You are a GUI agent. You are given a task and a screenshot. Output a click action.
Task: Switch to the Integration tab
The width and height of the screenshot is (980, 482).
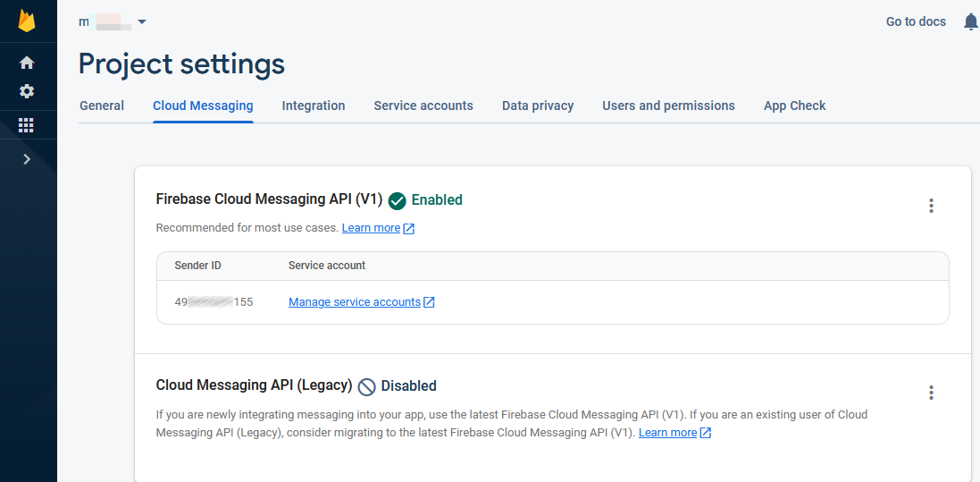[x=314, y=106]
